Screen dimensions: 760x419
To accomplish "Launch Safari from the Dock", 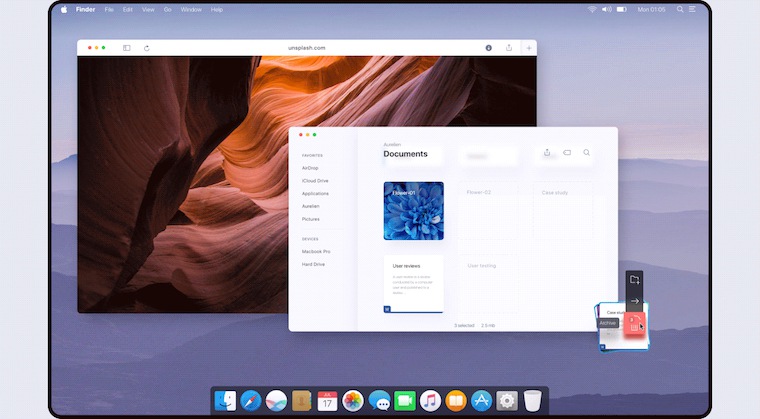I will tap(251, 401).
